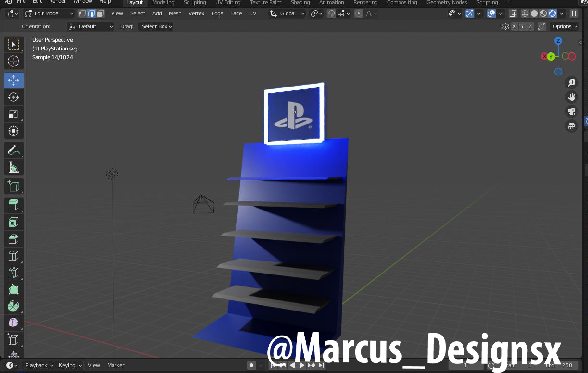Open the editor type dropdown
Screen dimensions: 588x373
pos(12,13)
